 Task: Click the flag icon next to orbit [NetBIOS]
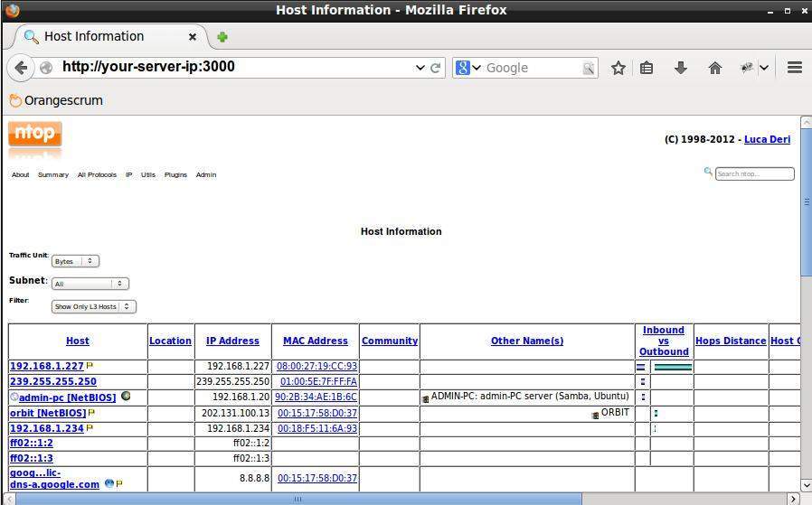(x=91, y=412)
